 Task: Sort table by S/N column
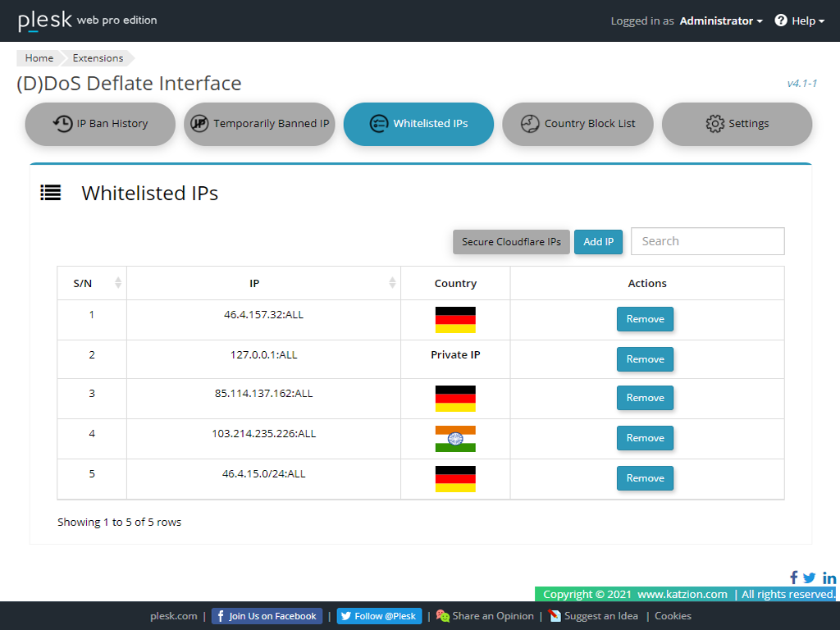click(117, 283)
